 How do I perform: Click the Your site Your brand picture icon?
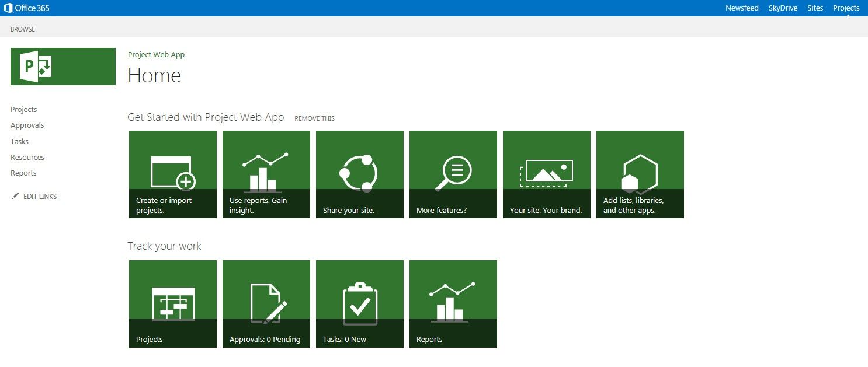coord(546,174)
